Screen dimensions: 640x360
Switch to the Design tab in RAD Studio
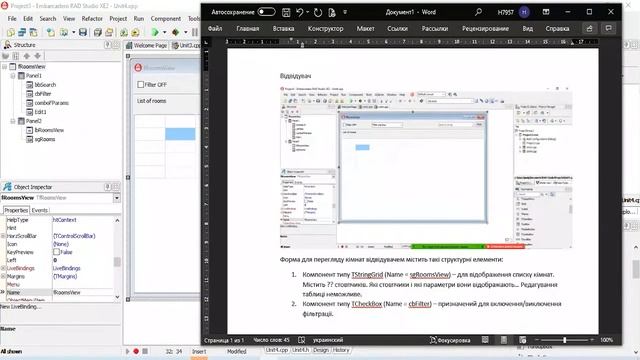[x=321, y=350]
